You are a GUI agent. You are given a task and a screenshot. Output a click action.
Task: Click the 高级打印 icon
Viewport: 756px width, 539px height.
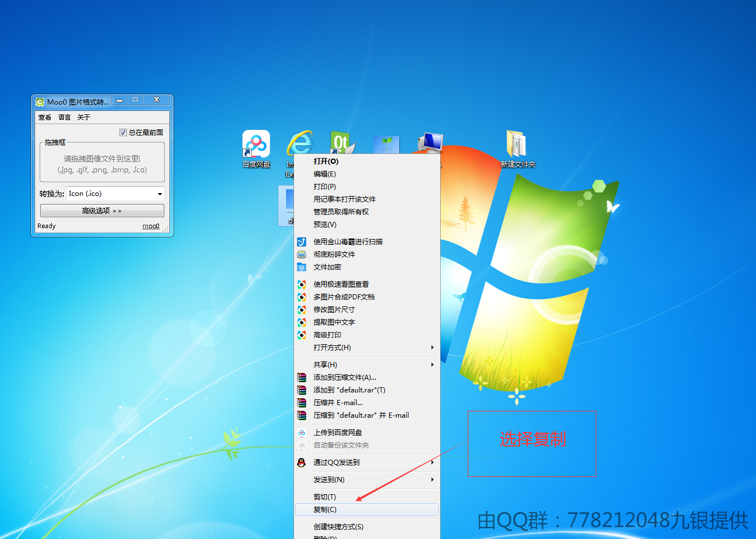[x=302, y=335]
